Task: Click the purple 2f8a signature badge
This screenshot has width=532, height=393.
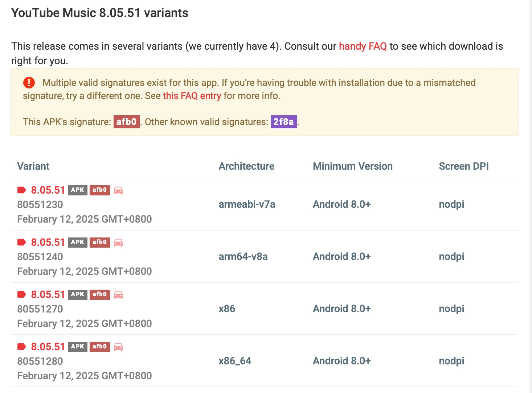Action: tap(283, 122)
